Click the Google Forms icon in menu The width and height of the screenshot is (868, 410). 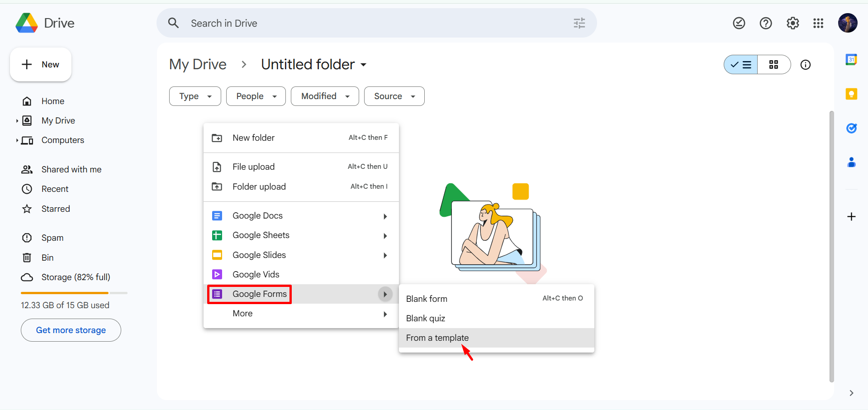tap(217, 294)
